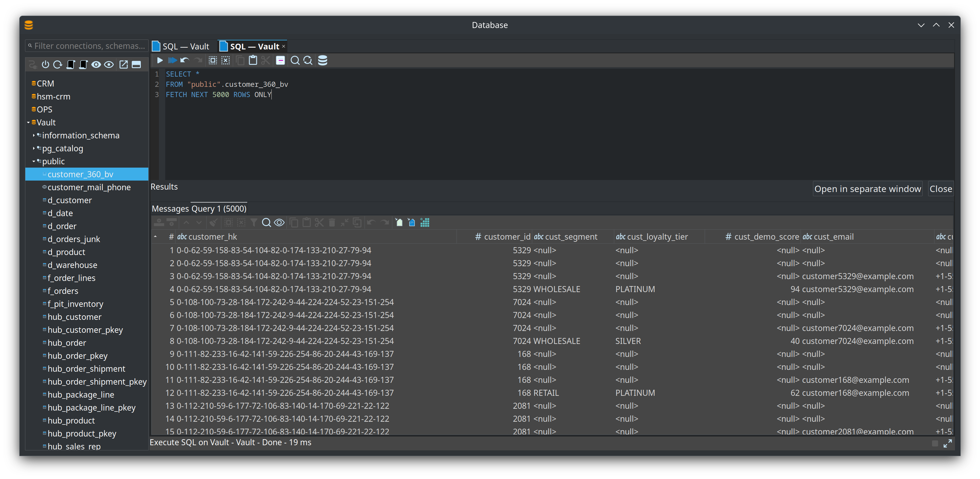Select the OPS connection
The image size is (980, 479).
45,109
